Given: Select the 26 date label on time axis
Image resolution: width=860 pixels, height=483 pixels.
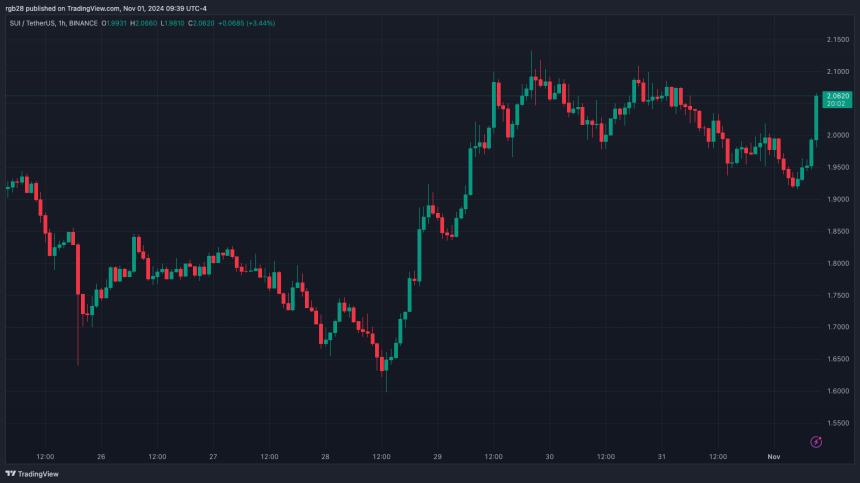Looking at the screenshot, I should 101,457.
